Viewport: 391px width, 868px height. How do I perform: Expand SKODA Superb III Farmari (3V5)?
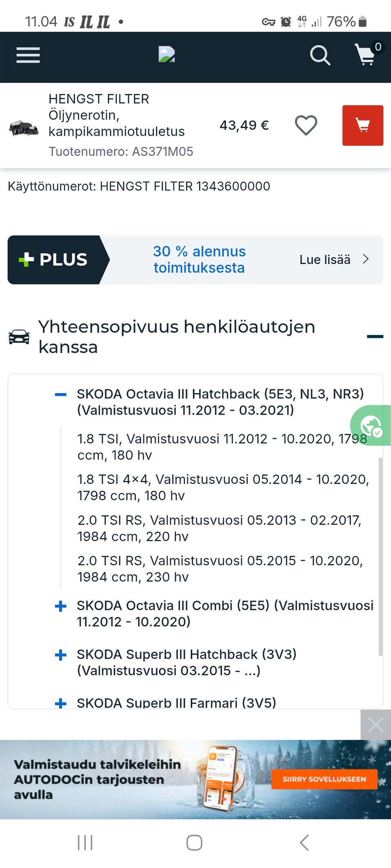click(61, 703)
